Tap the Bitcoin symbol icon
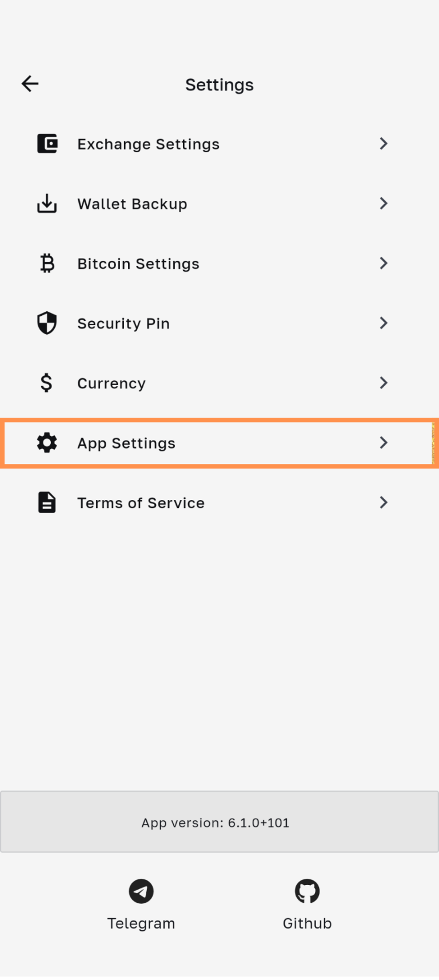Viewport: 439px width, 980px height. [47, 264]
